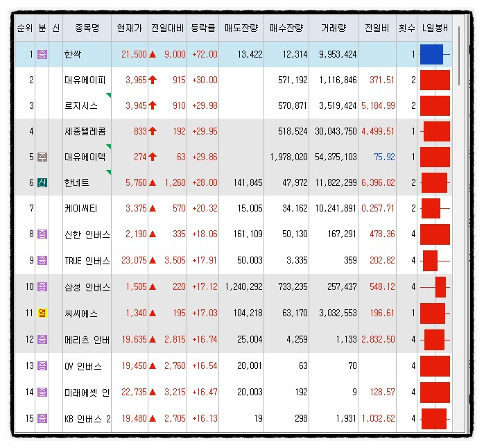Viewport: 484px width, 448px height.
Task: Select stock name 씨씨에스
Action: point(81,313)
